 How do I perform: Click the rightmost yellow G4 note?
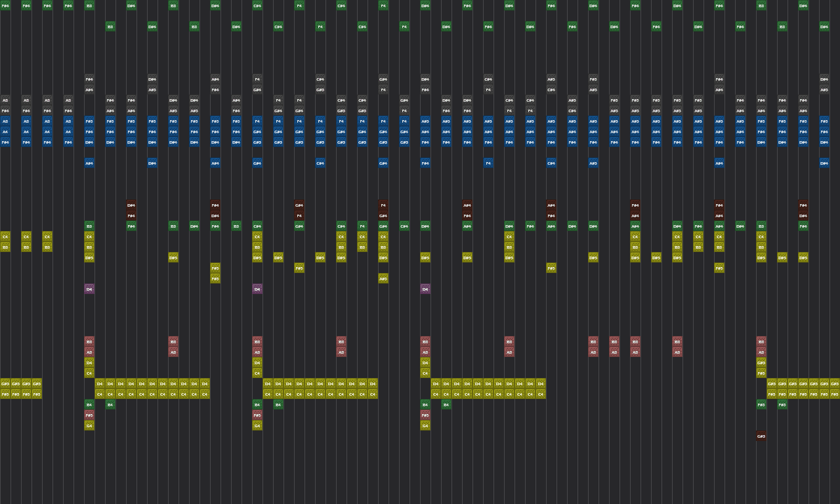point(425,425)
